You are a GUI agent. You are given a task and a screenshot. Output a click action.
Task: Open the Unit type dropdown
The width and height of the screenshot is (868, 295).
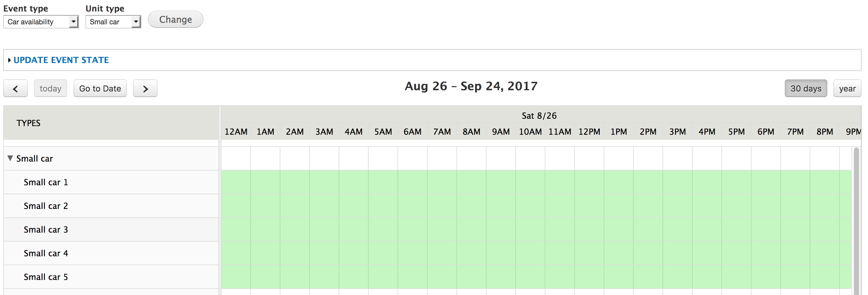[x=113, y=22]
